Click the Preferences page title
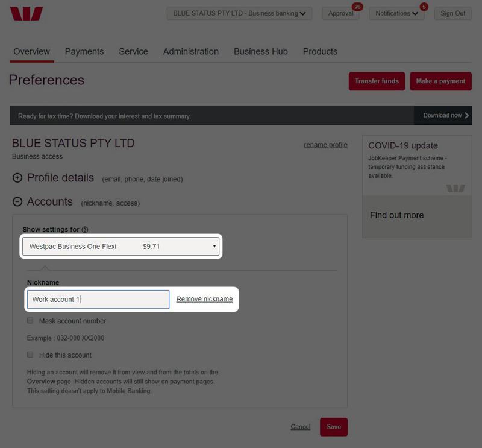The image size is (482, 448). (x=46, y=80)
